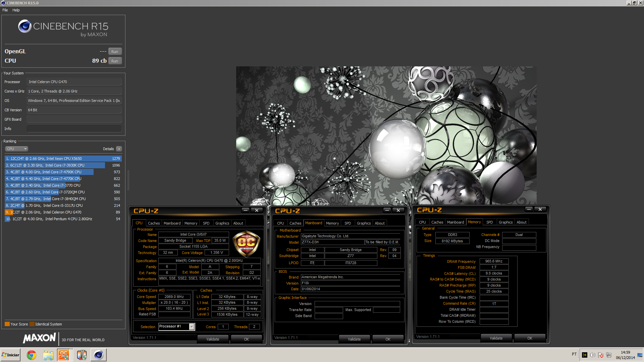This screenshot has height=362, width=644.
Task: Open Windows Explorer from the taskbar
Action: tap(48, 355)
